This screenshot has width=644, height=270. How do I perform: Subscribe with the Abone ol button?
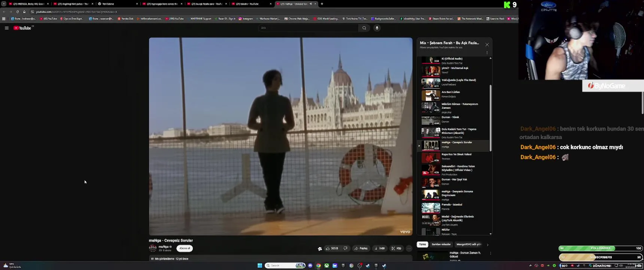(185, 248)
